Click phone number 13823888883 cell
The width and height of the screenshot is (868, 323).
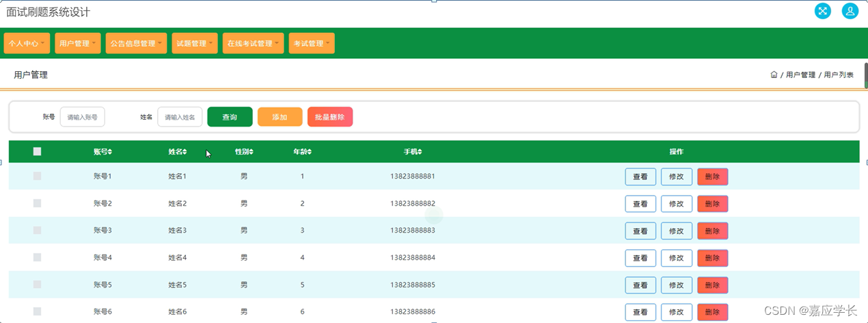(x=412, y=231)
